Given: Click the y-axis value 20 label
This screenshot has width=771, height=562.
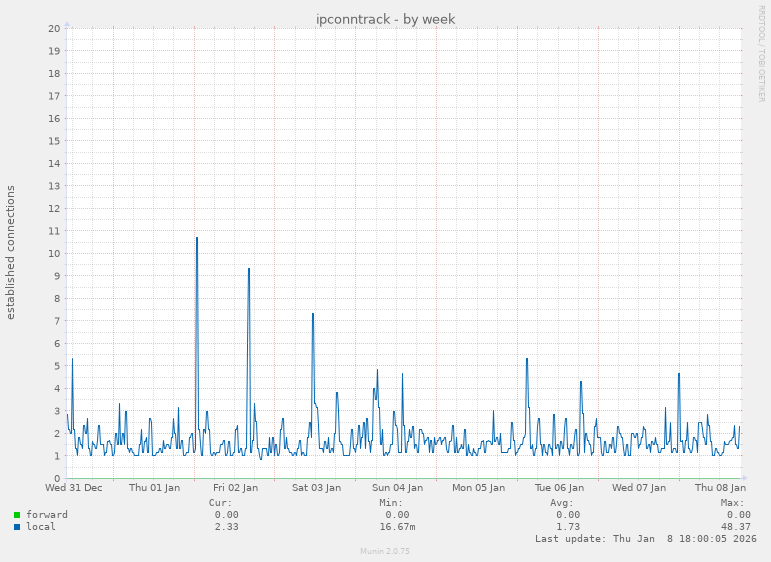Looking at the screenshot, I should [56, 28].
